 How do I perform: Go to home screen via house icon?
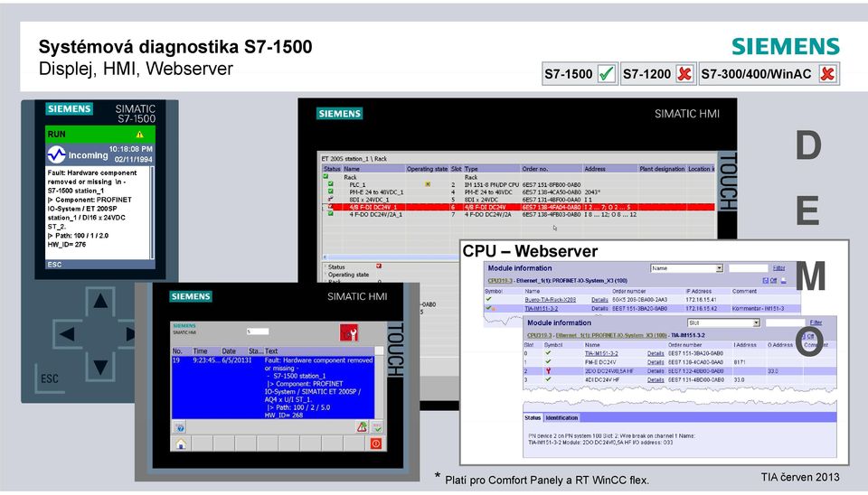click(x=181, y=444)
